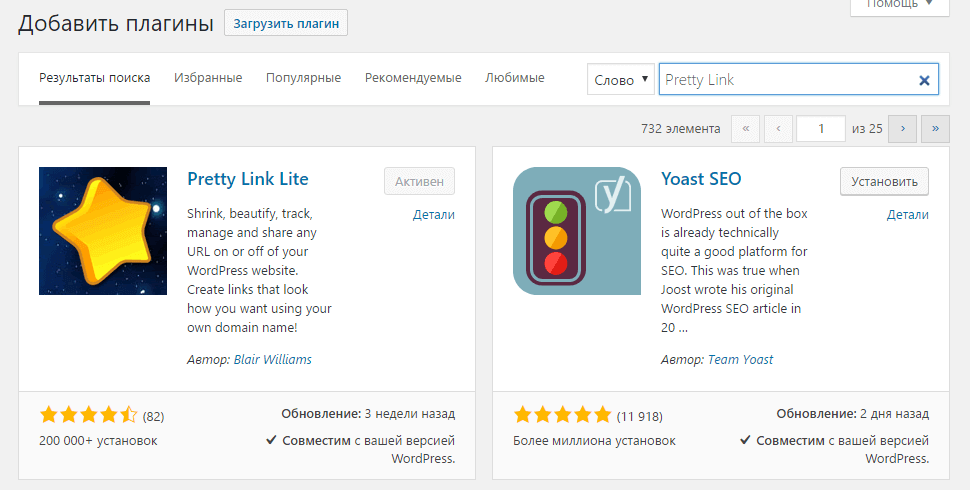
Task: Open the Помощь help dropdown
Action: 899,5
